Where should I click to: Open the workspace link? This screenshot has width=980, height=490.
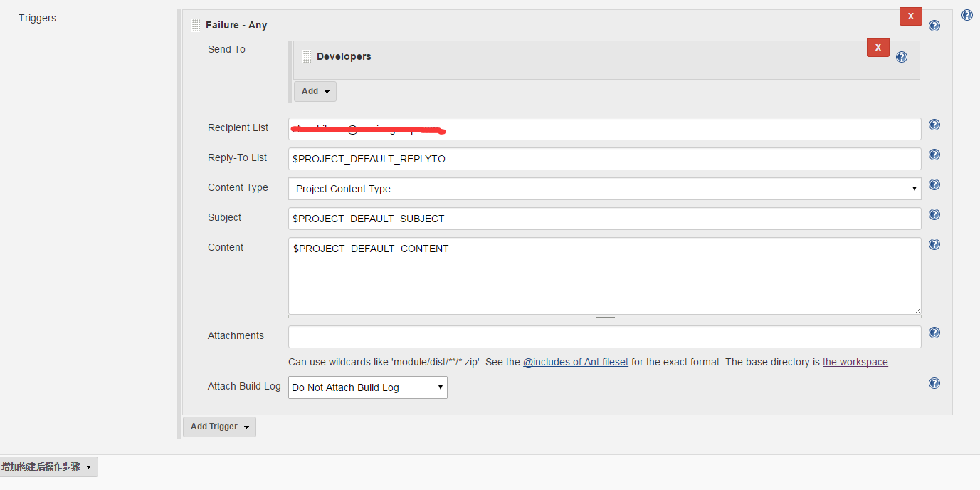pyautogui.click(x=855, y=362)
